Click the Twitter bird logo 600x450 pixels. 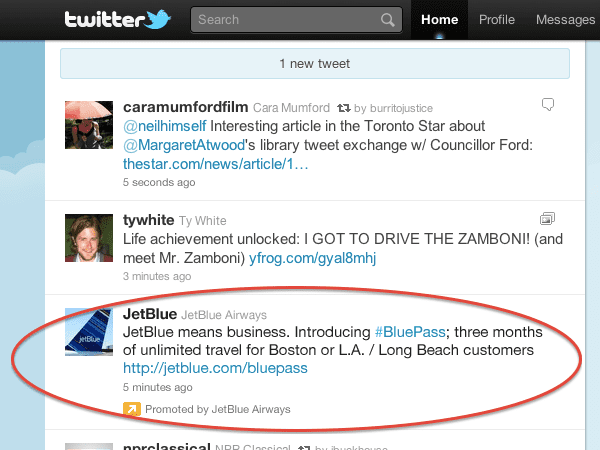pos(158,19)
